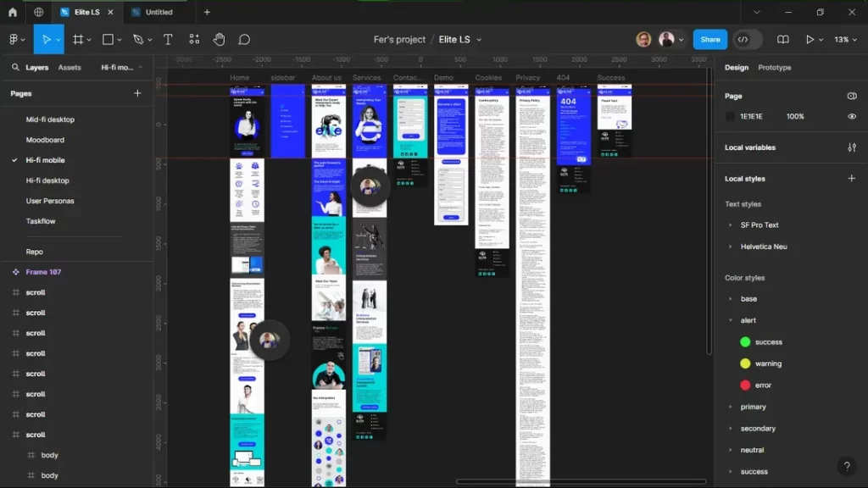This screenshot has height=488, width=868.
Task: Open the zoom percentage dropdown
Action: pos(842,39)
